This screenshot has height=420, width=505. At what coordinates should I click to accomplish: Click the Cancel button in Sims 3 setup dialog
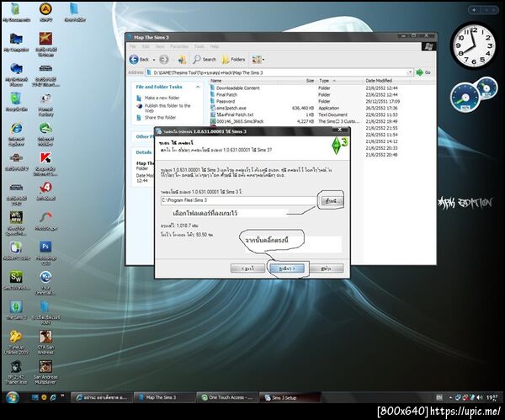pos(327,268)
